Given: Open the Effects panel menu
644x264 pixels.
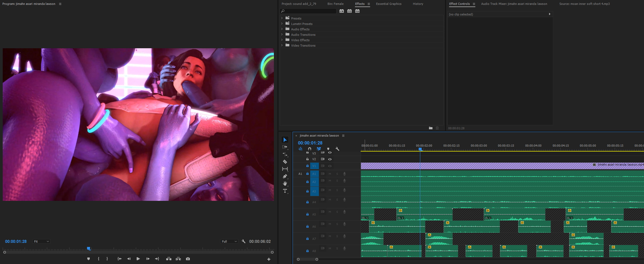Looking at the screenshot, I should coord(369,4).
